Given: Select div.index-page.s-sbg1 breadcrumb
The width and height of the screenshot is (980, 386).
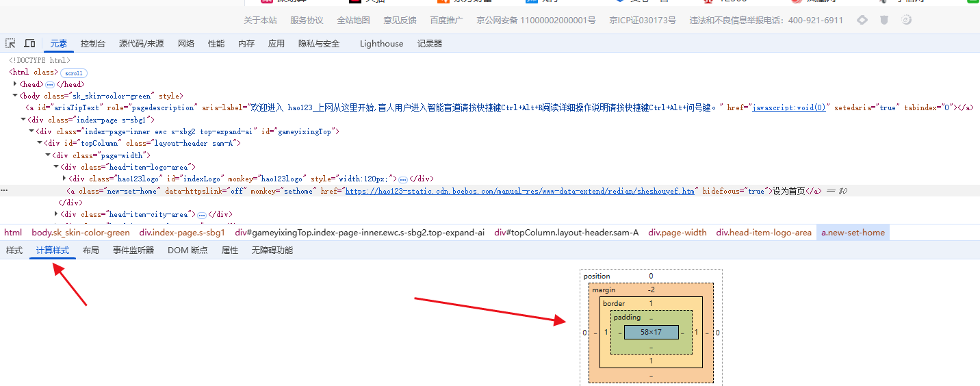Looking at the screenshot, I should coord(183,233).
